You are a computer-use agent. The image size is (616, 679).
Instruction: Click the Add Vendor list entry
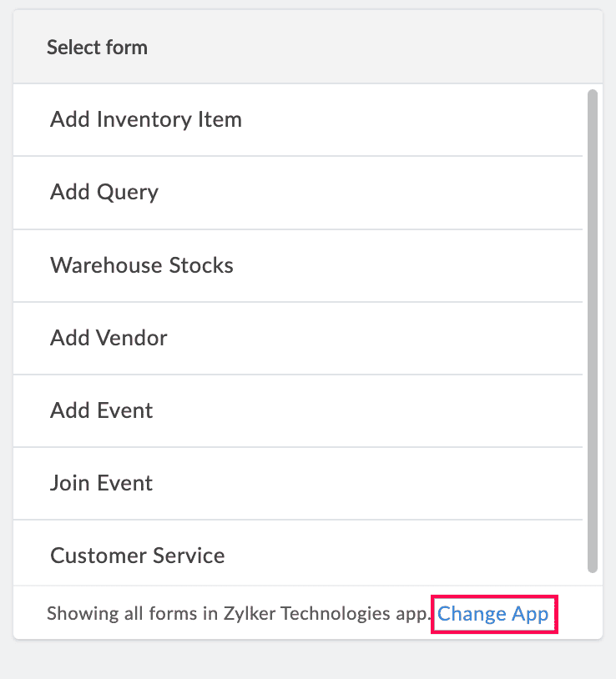109,338
